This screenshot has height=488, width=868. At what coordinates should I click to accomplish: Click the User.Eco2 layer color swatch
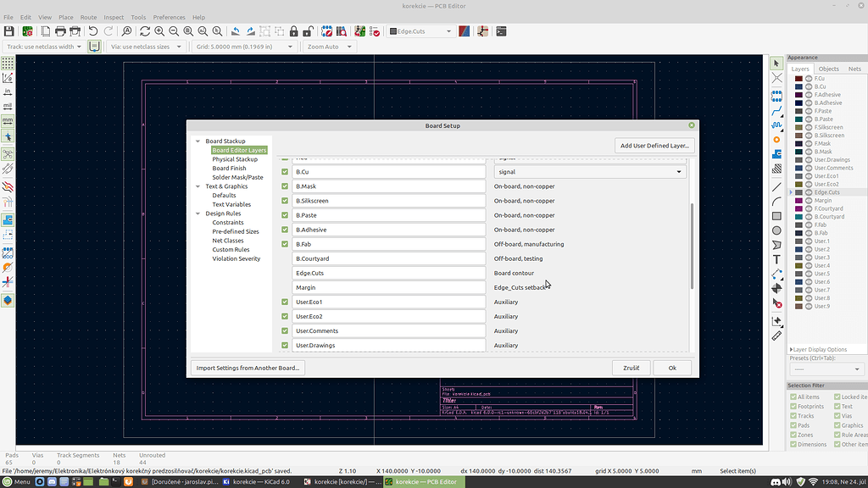(798, 184)
